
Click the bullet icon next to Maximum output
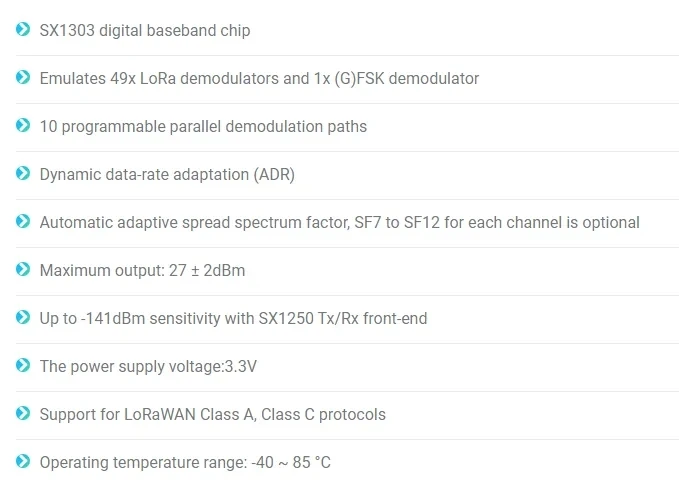23,269
